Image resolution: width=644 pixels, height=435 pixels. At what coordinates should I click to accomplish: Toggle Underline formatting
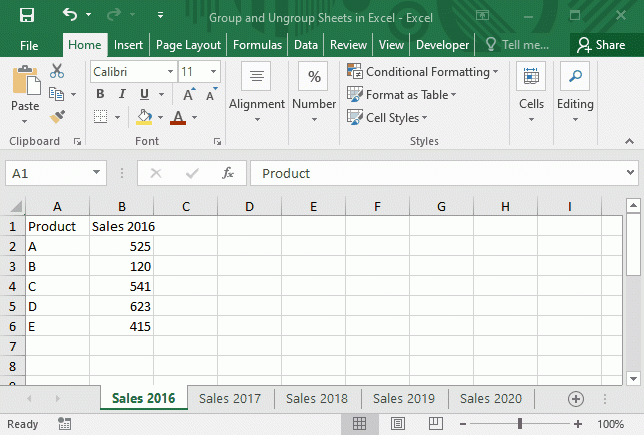click(144, 94)
